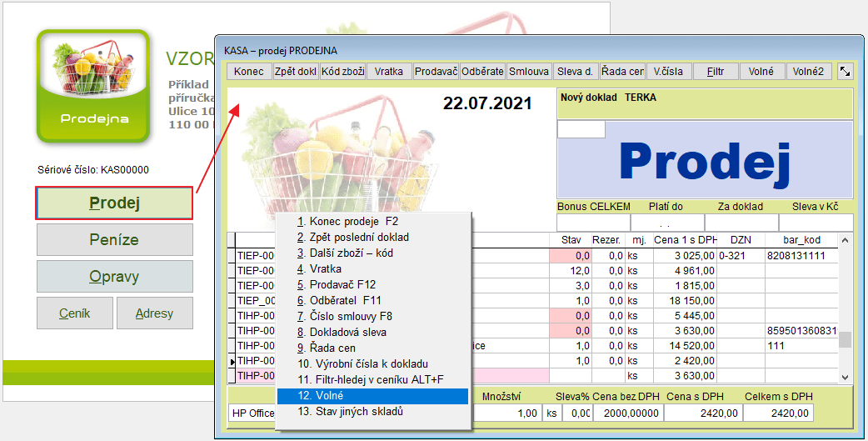Click the DZN cell 0-321

(741, 255)
